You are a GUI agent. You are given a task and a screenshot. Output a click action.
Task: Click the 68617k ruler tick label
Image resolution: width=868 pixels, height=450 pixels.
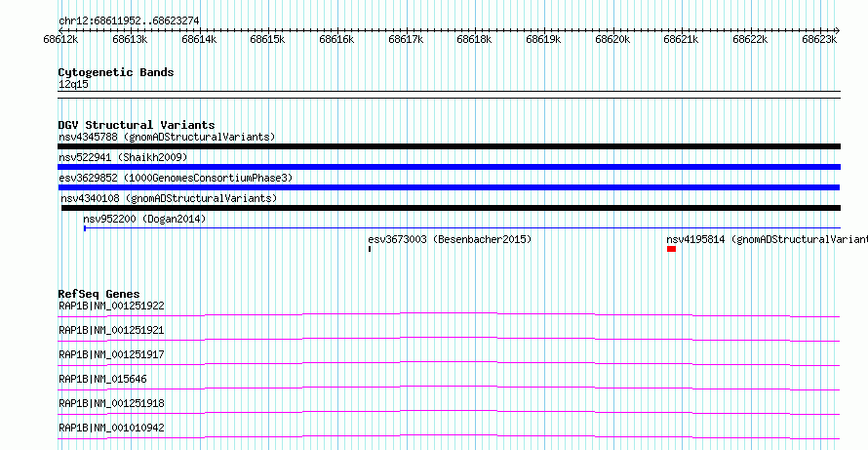(x=406, y=39)
